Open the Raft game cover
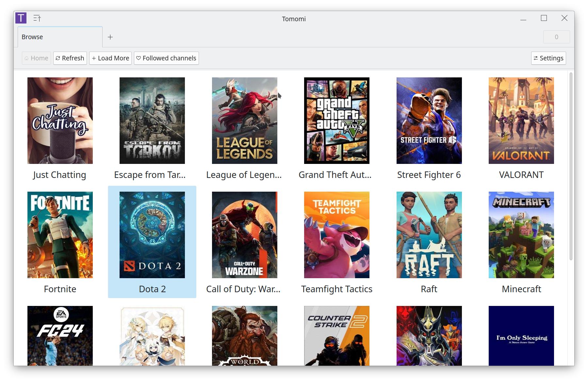 pos(429,235)
